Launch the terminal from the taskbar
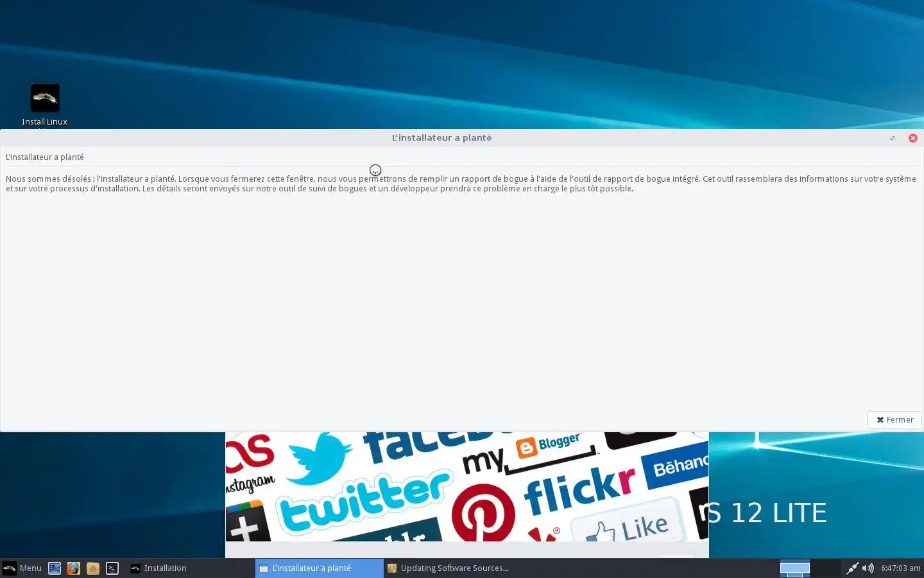The height and width of the screenshot is (578, 924). click(x=112, y=568)
